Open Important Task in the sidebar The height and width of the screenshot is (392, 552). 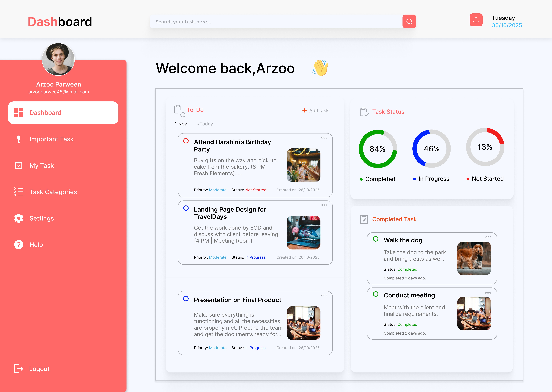[51, 139]
